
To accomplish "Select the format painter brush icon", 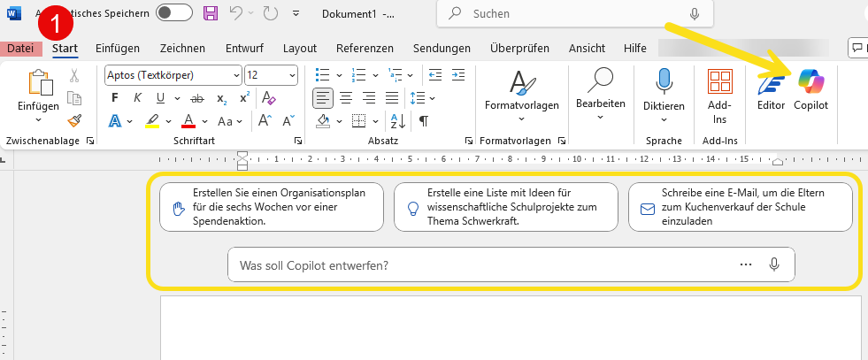I will pos(75,120).
